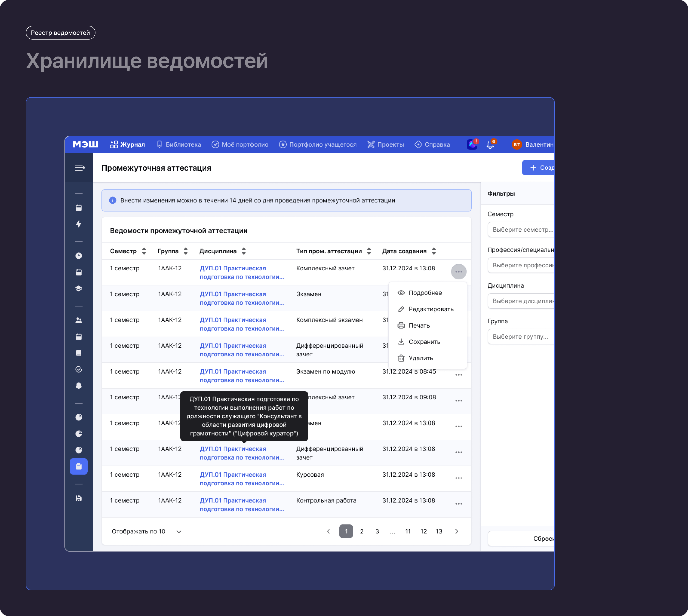Go to pagination page 2
This screenshot has height=616, width=688.
tap(362, 531)
